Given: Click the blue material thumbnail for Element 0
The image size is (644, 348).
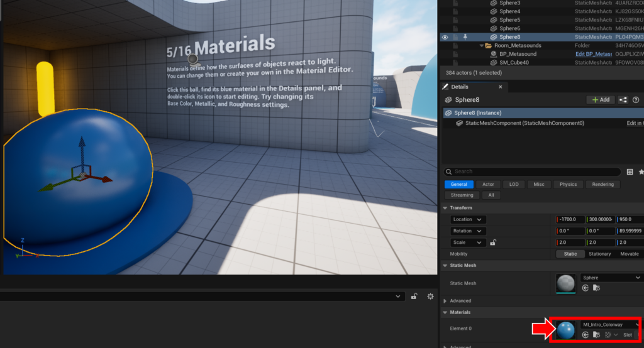Looking at the screenshot, I should (x=565, y=330).
